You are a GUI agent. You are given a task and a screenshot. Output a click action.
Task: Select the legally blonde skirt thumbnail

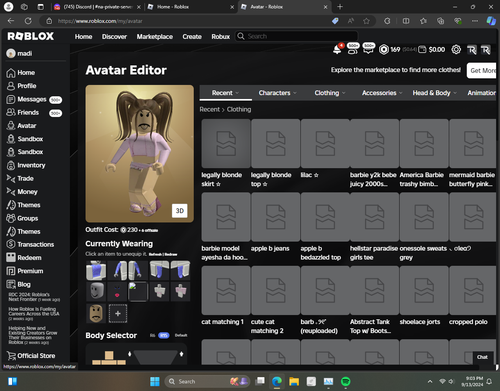[x=226, y=144]
